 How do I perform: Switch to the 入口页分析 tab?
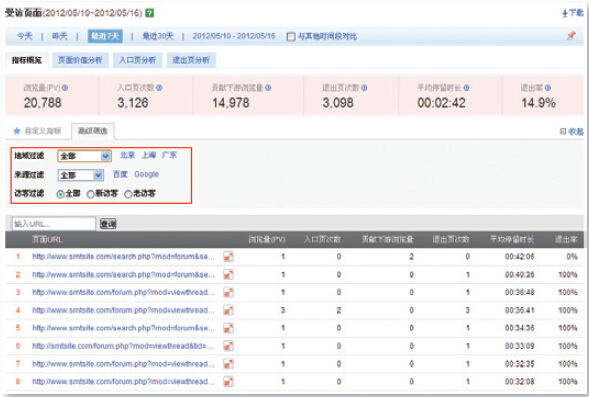coord(137,60)
